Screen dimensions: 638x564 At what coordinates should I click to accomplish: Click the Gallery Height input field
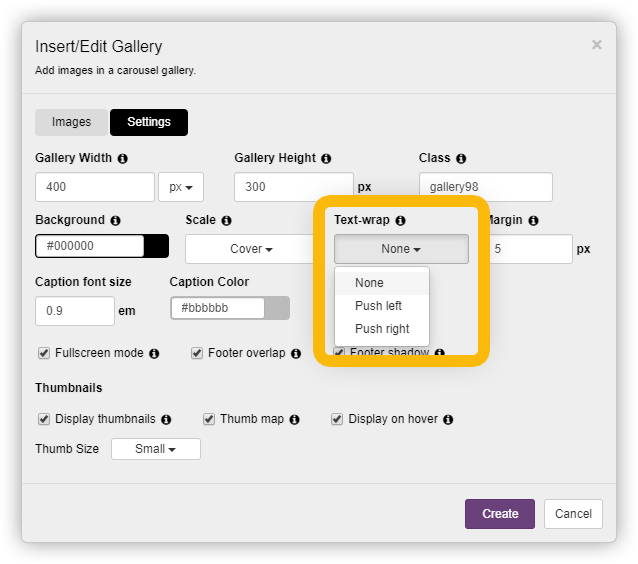click(x=294, y=187)
